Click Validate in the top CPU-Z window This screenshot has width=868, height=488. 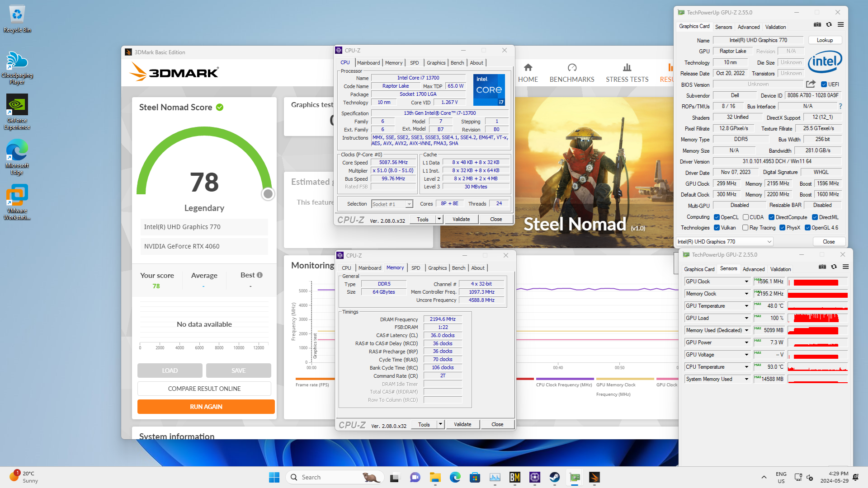[x=461, y=219]
